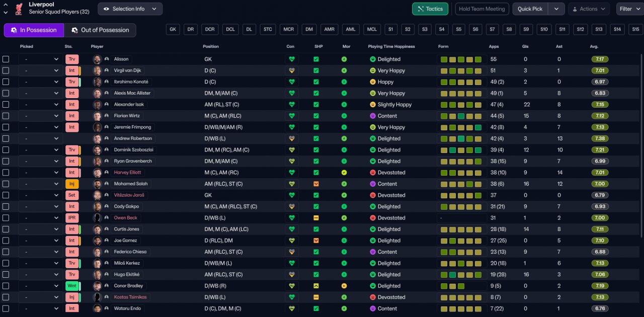
Task: Open the Picked dropdown for Ibrahima Konaté
Action: coord(40,82)
